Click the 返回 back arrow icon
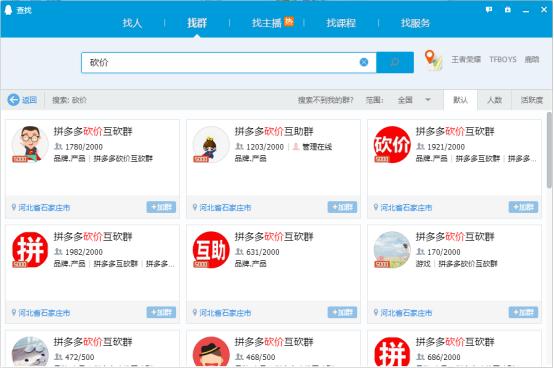This screenshot has width=554, height=369. (13, 100)
